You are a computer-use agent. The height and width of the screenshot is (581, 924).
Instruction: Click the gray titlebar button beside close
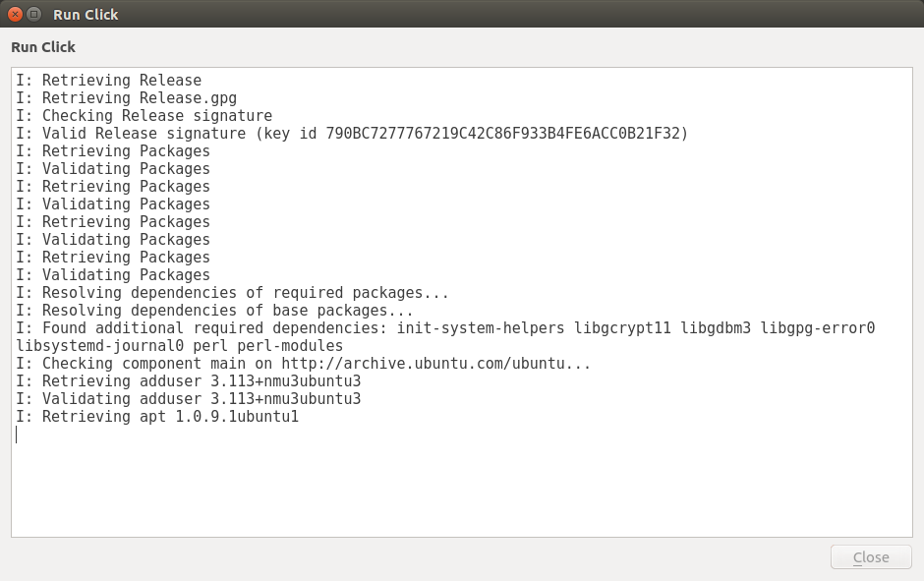click(34, 15)
